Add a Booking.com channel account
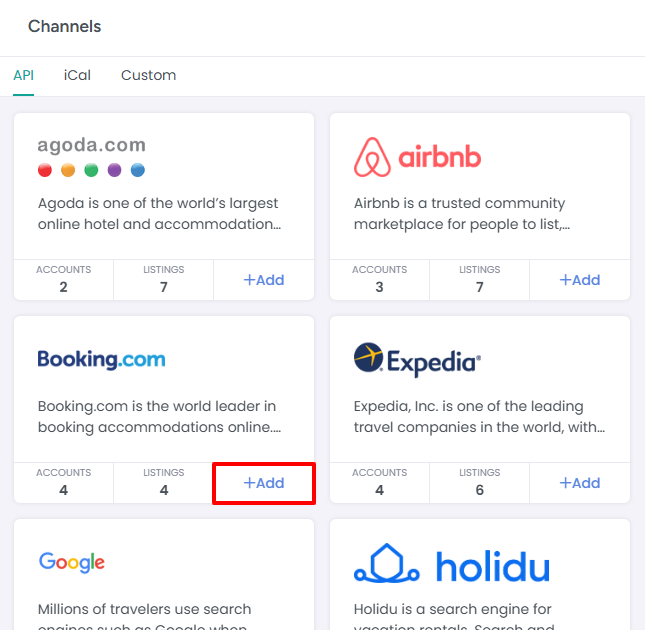645x630 pixels. click(x=264, y=483)
